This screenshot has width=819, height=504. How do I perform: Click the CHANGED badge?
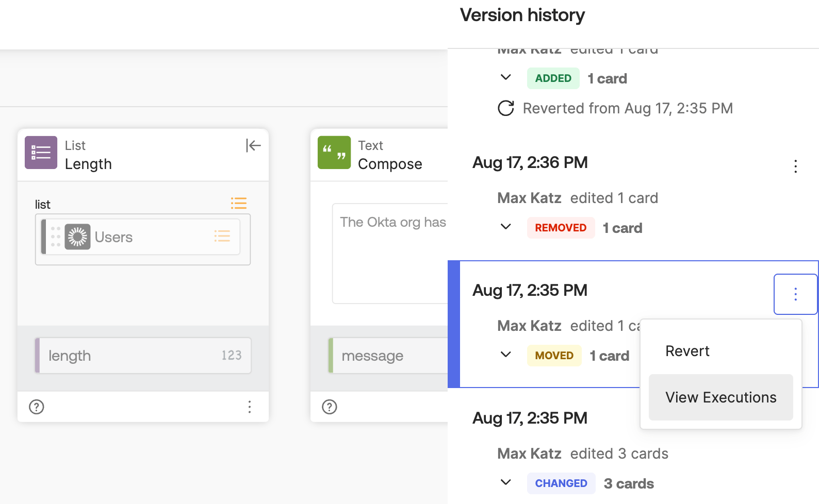pyautogui.click(x=561, y=483)
